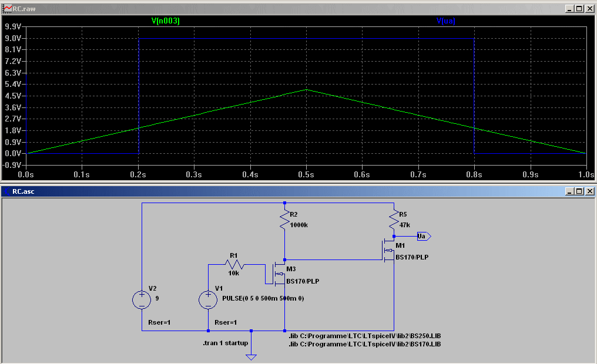The width and height of the screenshot is (597, 364).
Task: Click the 1.0s time axis label
Action: 586,174
